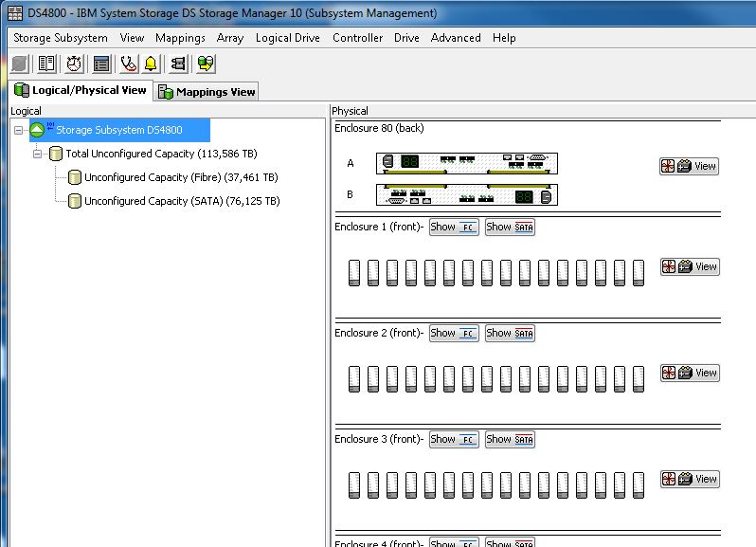Click the locate enclosure components toolbar icon
This screenshot has height=547, width=756.
coord(178,64)
